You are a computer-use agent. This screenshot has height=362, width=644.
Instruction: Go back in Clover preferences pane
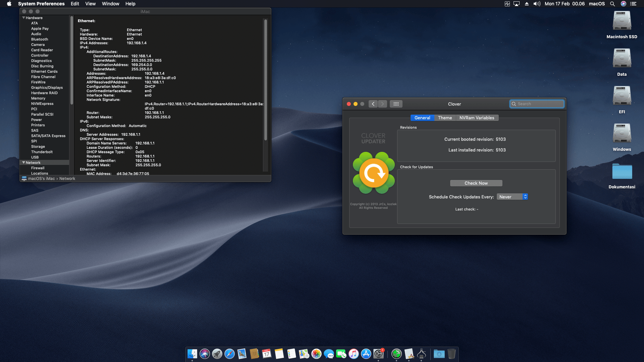373,104
